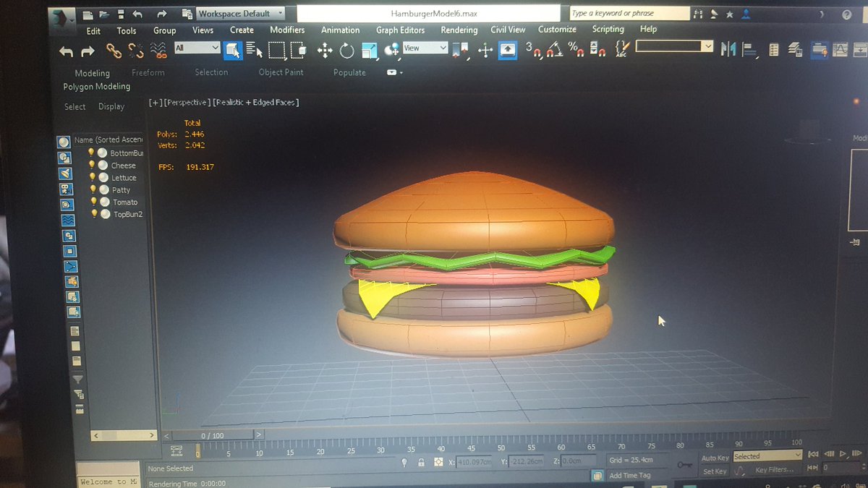
Task: Toggle Window/Crossing selection mode
Action: [298, 50]
